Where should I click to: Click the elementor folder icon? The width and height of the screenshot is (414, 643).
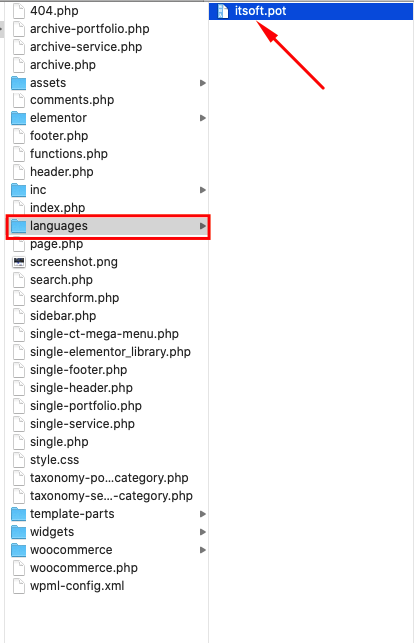pyautogui.click(x=18, y=118)
